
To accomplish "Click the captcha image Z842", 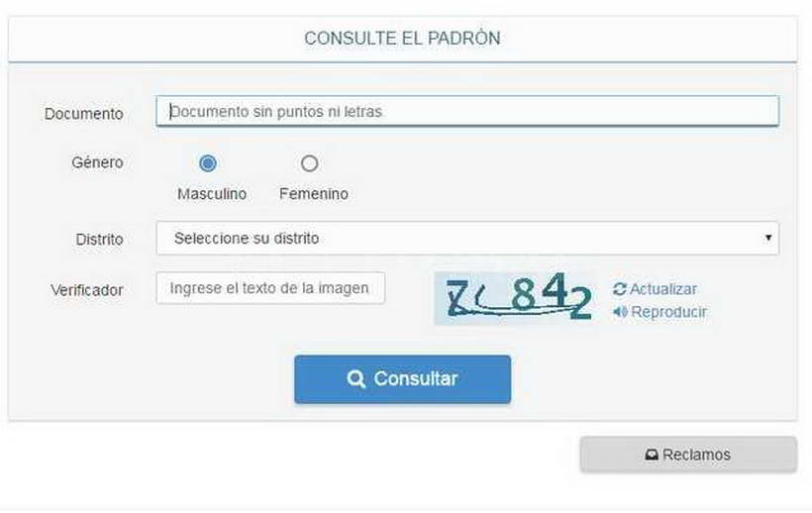I will [x=514, y=298].
